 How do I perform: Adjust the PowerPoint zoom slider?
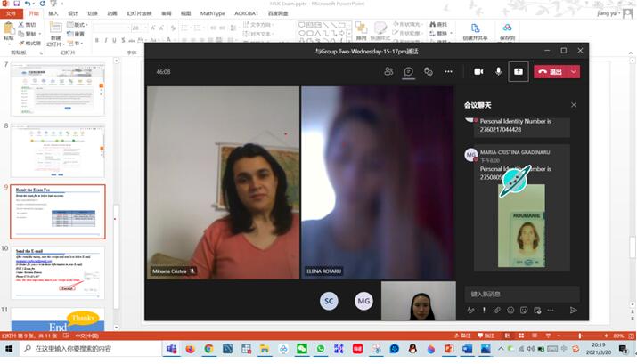(580, 336)
